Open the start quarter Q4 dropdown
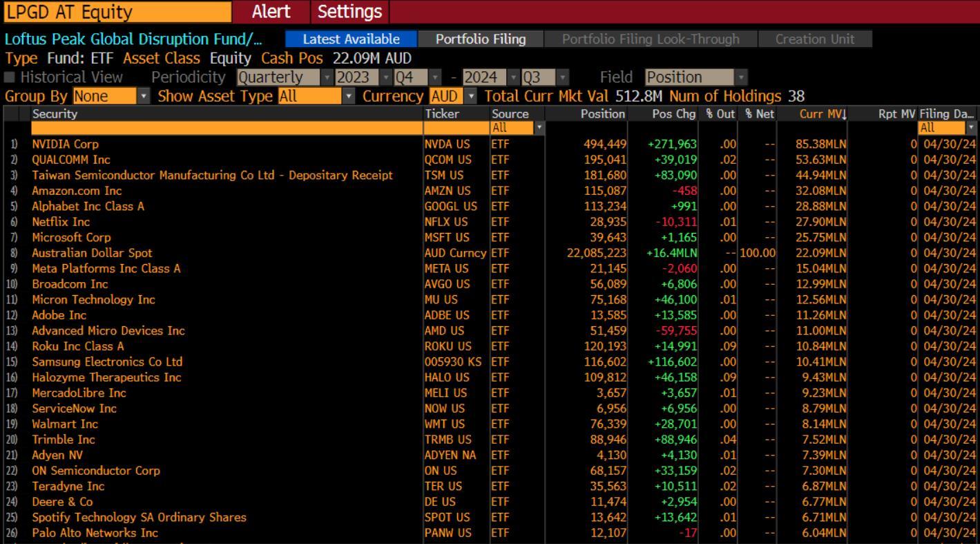 (x=416, y=77)
